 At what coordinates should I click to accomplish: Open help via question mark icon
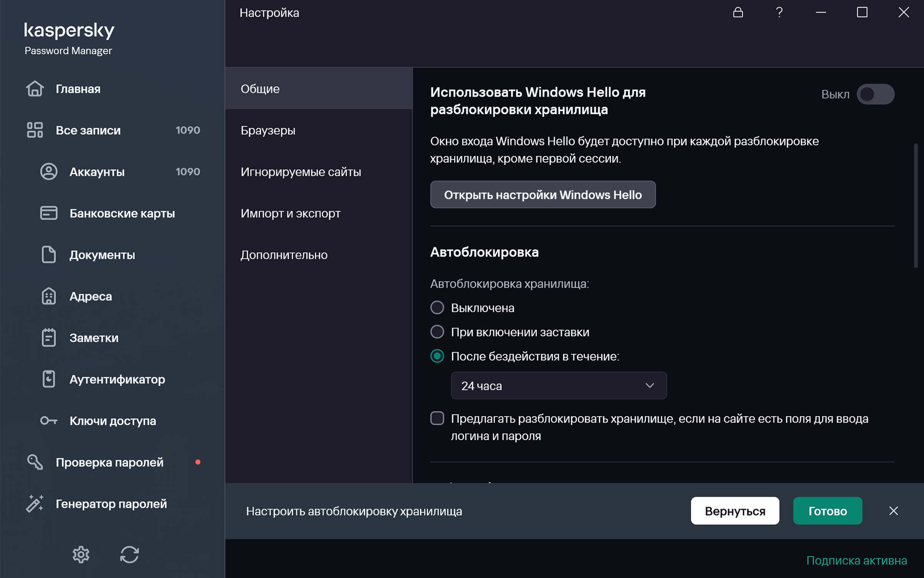tap(779, 13)
